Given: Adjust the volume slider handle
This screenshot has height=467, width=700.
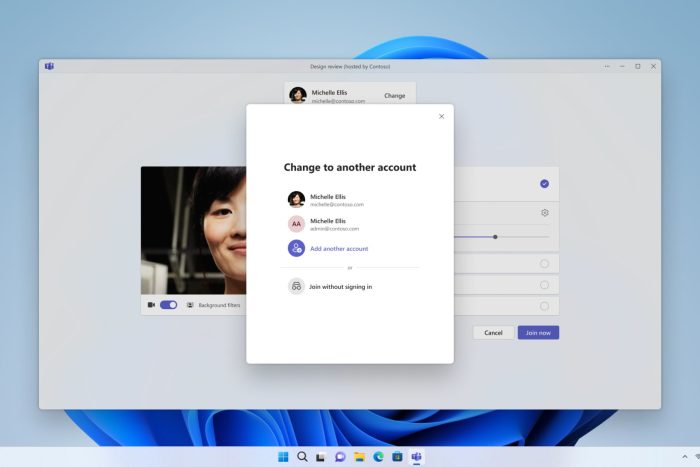Looking at the screenshot, I should (x=495, y=237).
